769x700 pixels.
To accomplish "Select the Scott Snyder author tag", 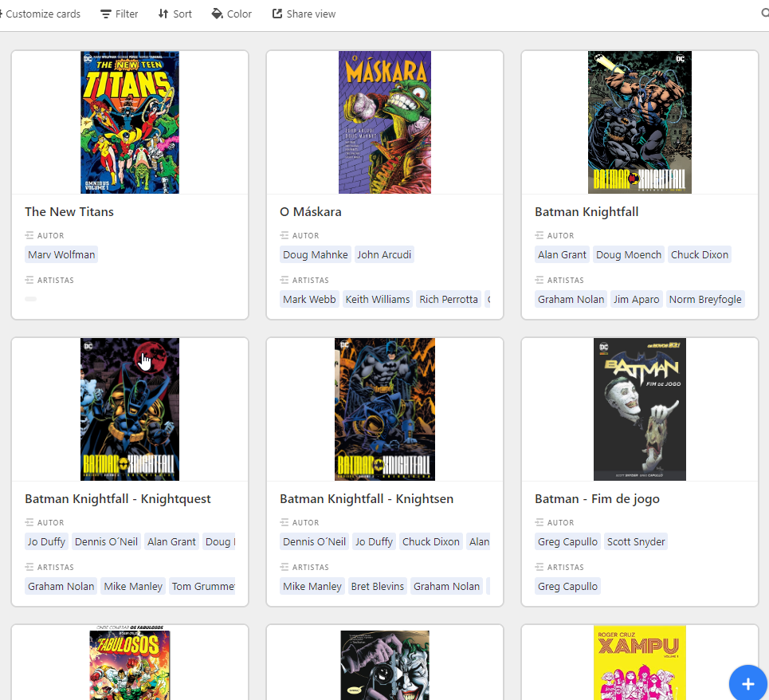I will 636,541.
